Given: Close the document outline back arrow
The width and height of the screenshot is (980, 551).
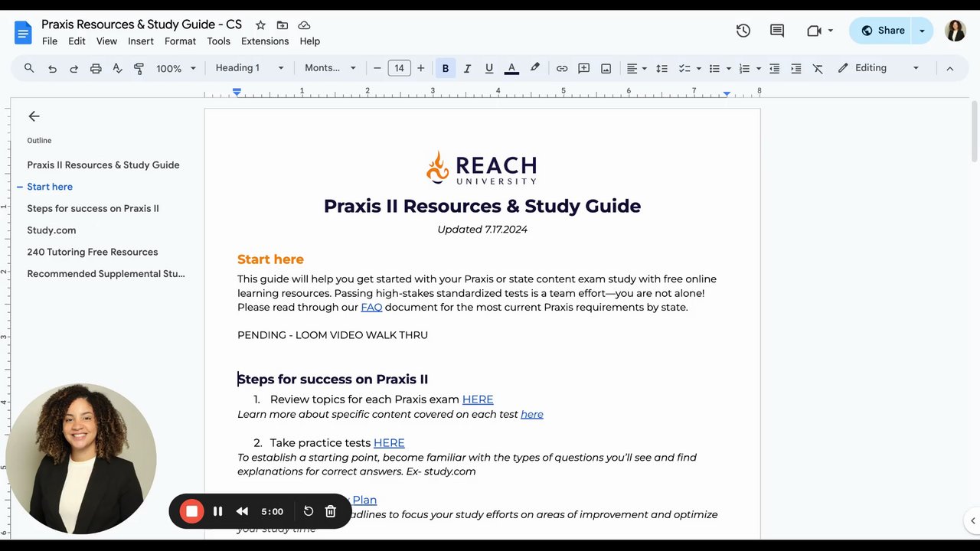Looking at the screenshot, I should pos(34,116).
